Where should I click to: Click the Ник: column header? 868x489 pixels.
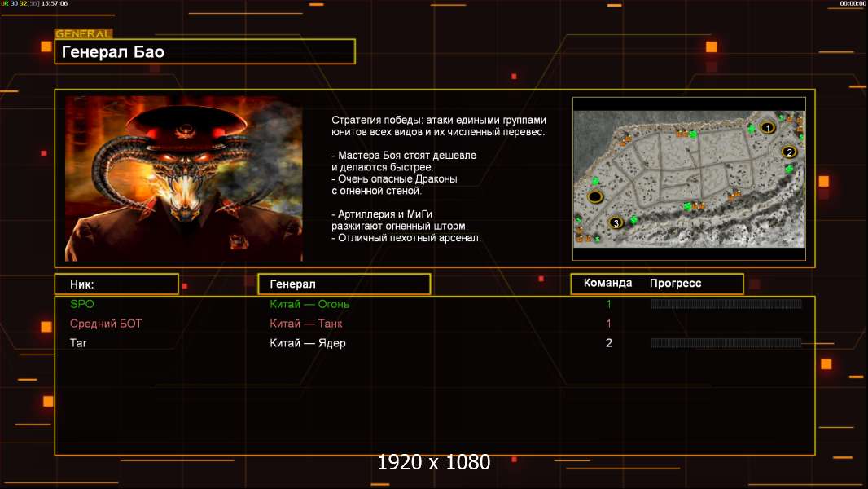(x=116, y=284)
